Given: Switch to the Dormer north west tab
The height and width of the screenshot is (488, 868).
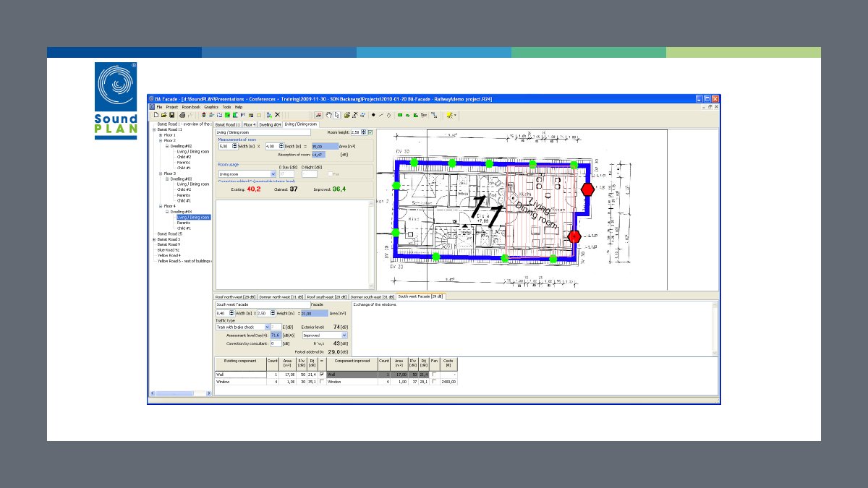Looking at the screenshot, I should [281, 296].
